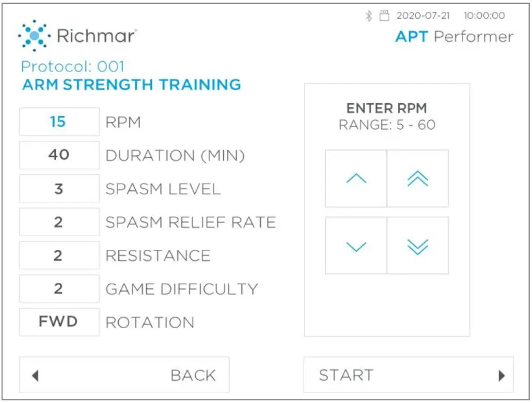Click the battery indicator icon

[x=382, y=15]
